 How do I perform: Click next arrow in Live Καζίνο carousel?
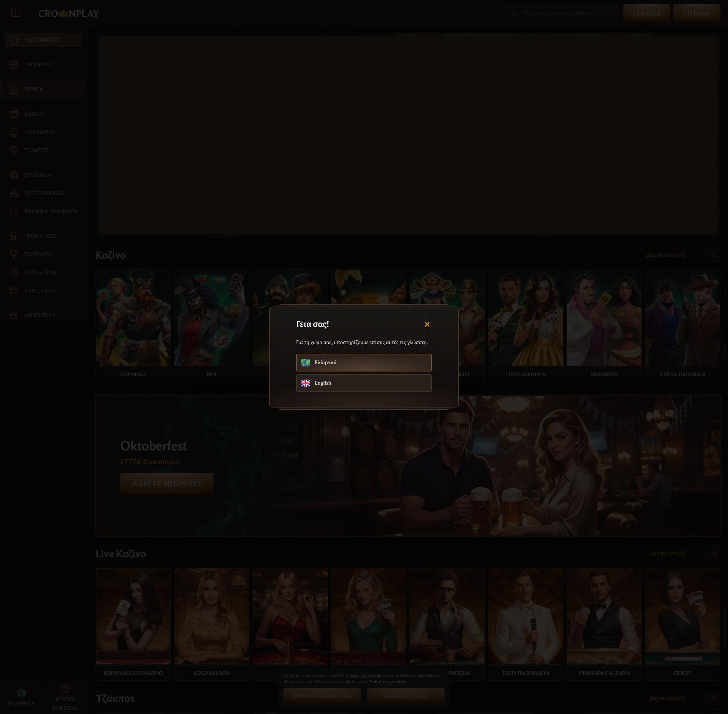coord(713,554)
